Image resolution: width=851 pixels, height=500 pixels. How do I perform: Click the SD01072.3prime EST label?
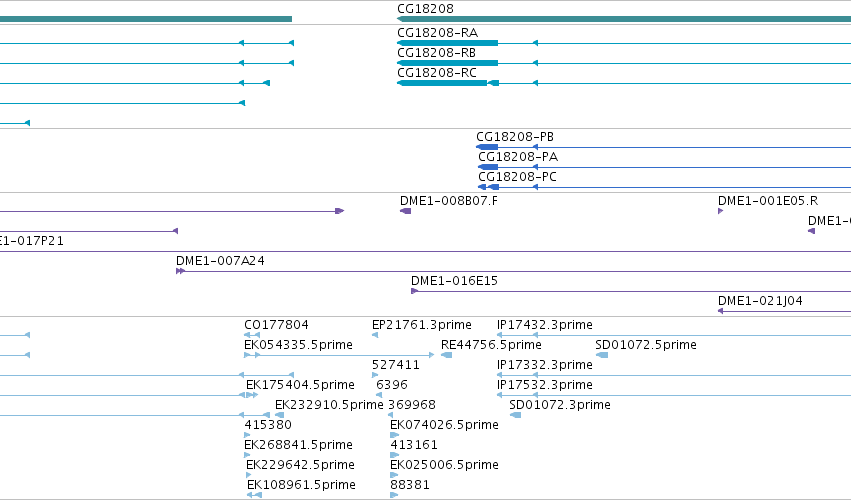click(560, 405)
